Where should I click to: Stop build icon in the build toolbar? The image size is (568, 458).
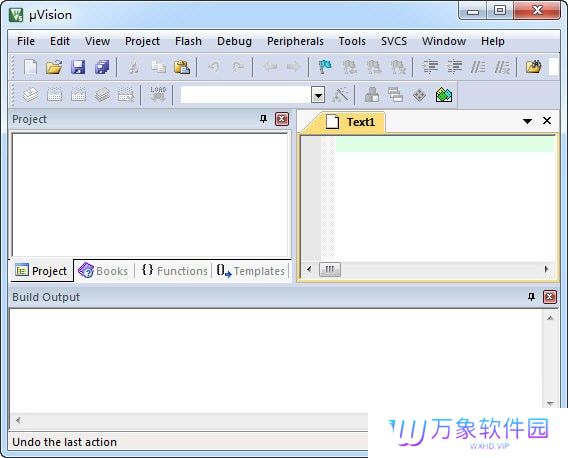pos(126,95)
